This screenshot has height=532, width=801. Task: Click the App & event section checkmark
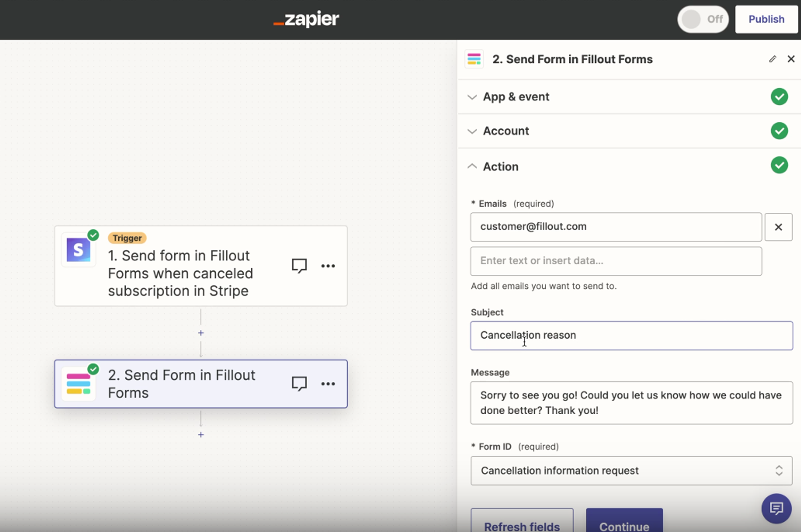coord(779,97)
